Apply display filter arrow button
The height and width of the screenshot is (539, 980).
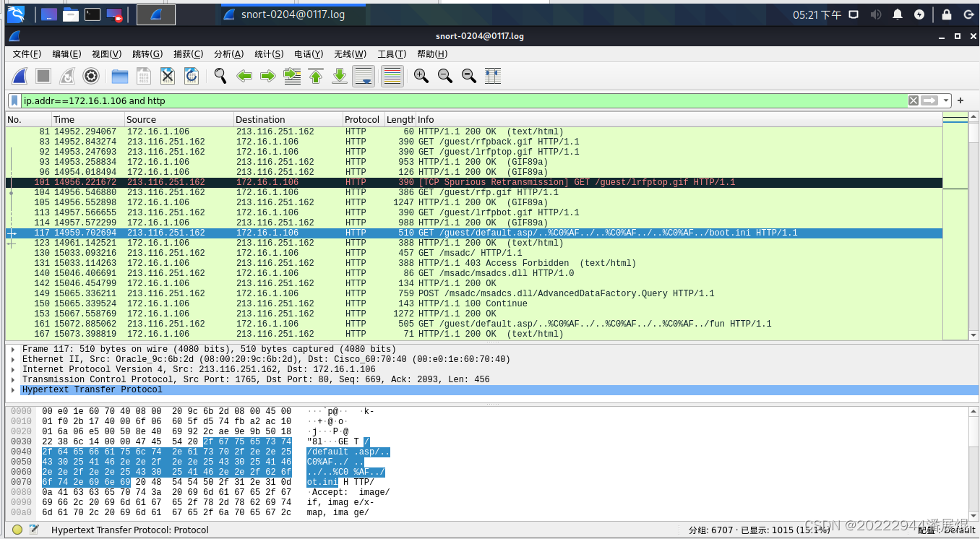[929, 100]
